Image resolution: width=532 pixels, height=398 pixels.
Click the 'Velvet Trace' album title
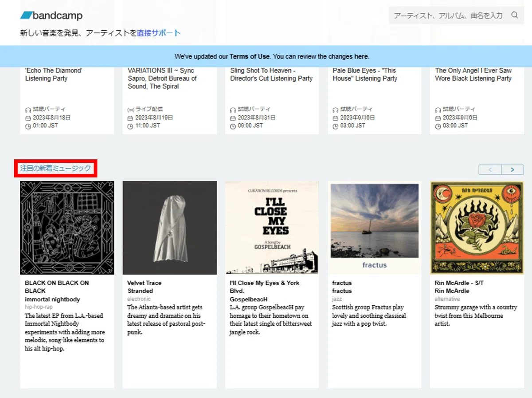(145, 283)
